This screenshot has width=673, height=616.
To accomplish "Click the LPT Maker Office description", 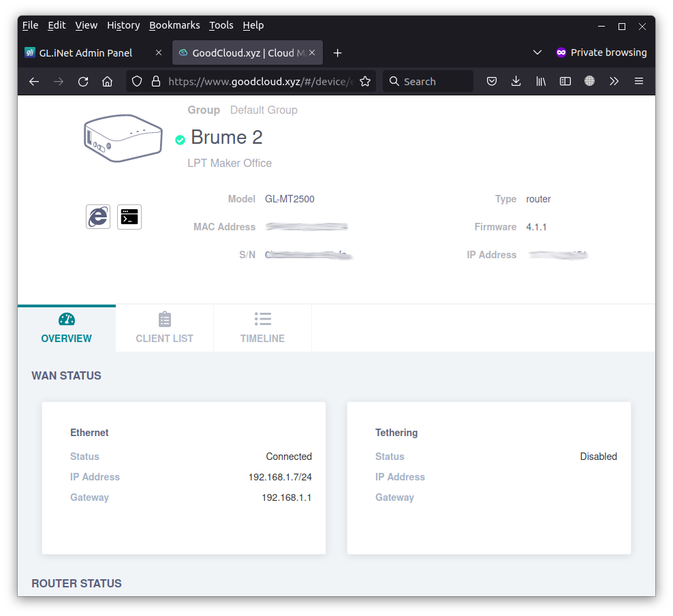I will [x=230, y=163].
